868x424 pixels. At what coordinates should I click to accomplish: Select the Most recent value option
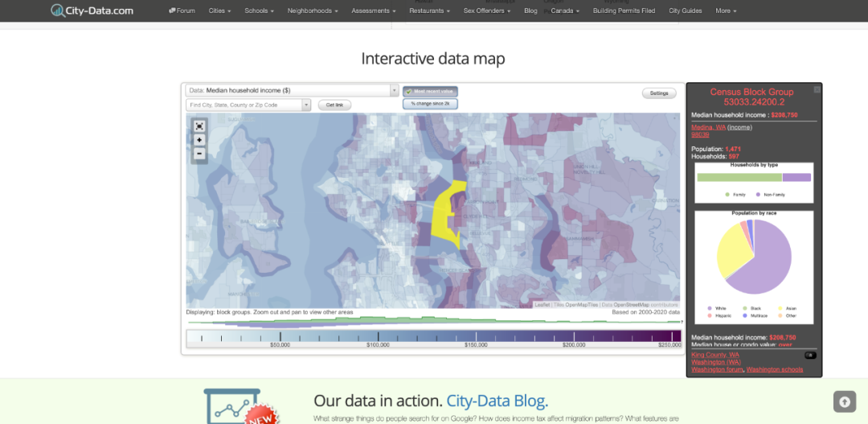431,92
